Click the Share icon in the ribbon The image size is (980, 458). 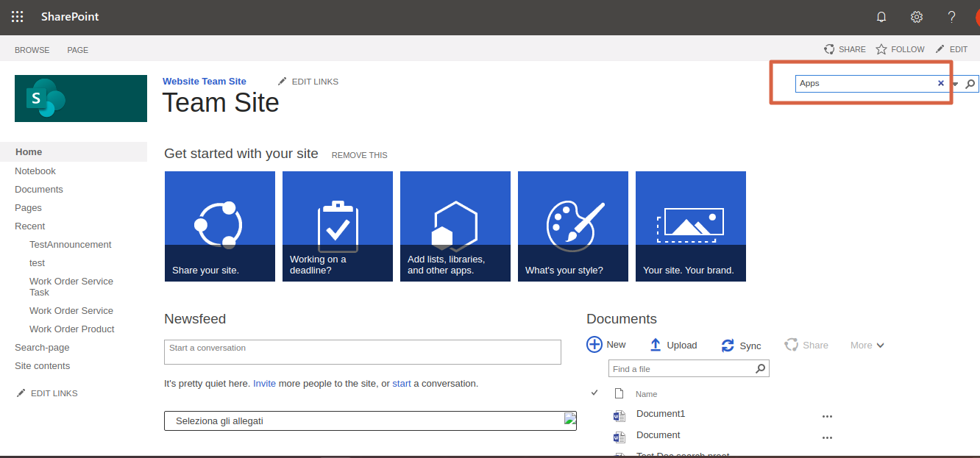(x=830, y=49)
